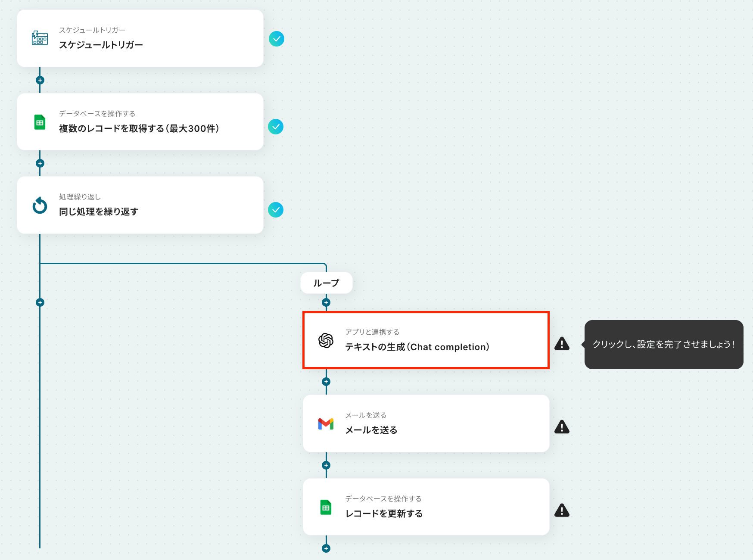Viewport: 753px width, 560px height.
Task: Add a step between テキストの生成 and メールを送る
Action: 326,382
